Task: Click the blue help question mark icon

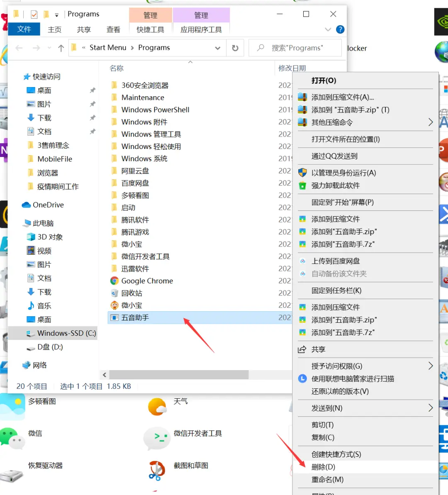Action: (x=340, y=29)
